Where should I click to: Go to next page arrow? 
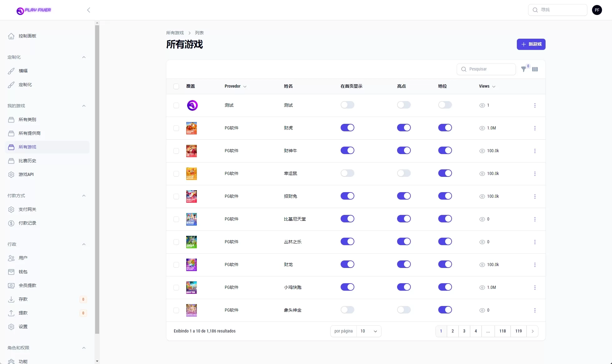point(532,331)
